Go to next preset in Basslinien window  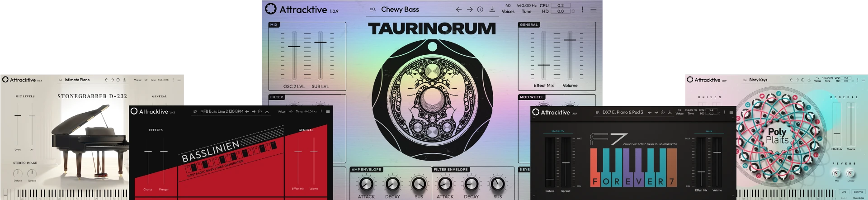pos(254,111)
